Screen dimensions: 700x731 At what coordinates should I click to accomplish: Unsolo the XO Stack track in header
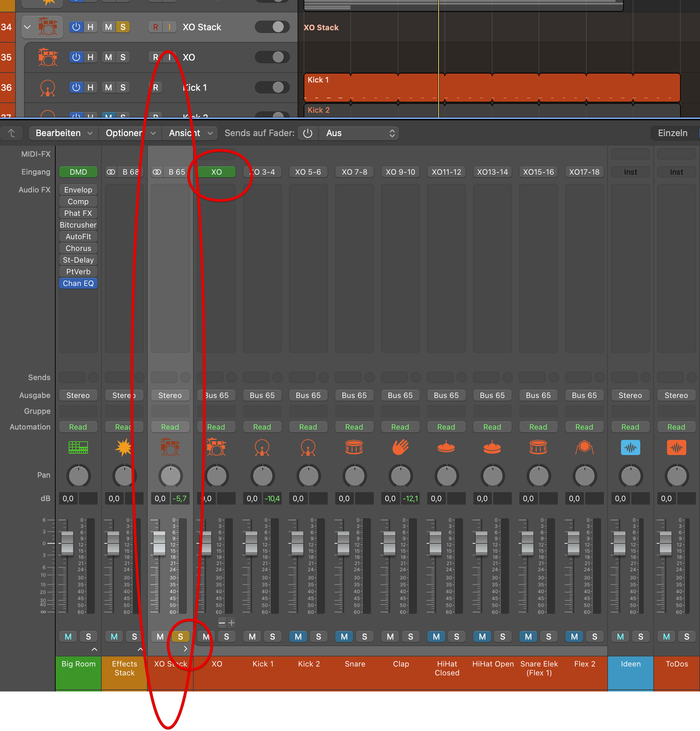pyautogui.click(x=123, y=27)
